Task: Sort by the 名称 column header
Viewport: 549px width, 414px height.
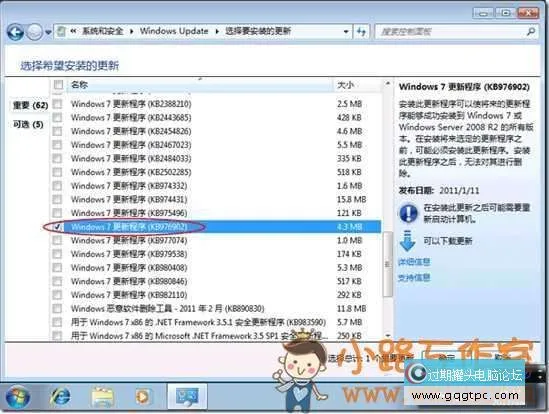Action: pyautogui.click(x=200, y=85)
